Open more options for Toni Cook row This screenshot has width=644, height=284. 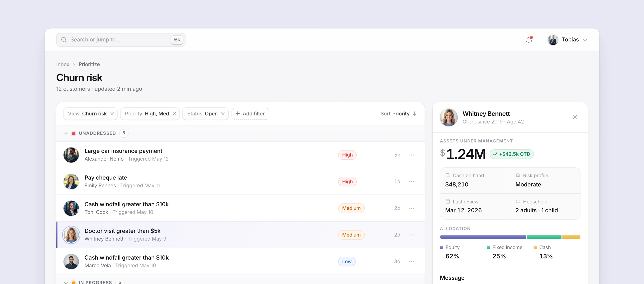coord(411,208)
